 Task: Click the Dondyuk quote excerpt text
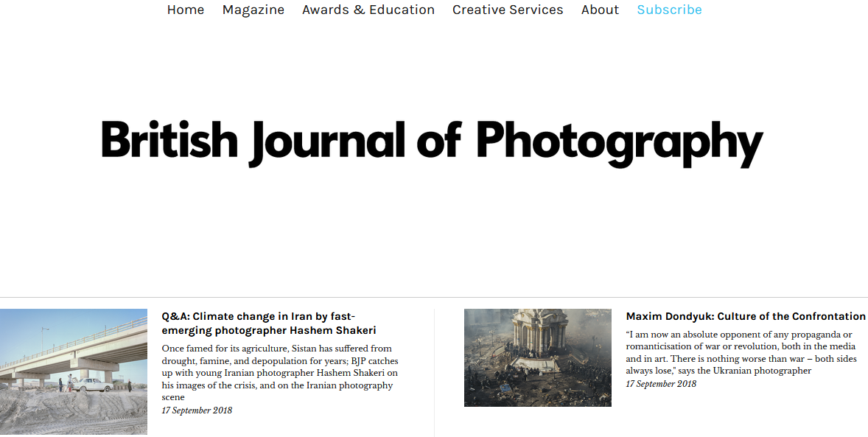(741, 352)
